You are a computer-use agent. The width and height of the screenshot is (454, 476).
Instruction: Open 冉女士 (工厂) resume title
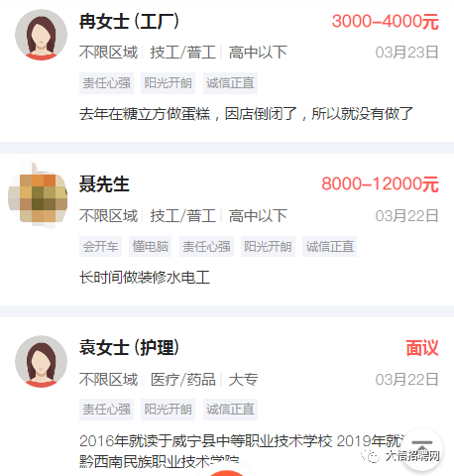pos(129,22)
